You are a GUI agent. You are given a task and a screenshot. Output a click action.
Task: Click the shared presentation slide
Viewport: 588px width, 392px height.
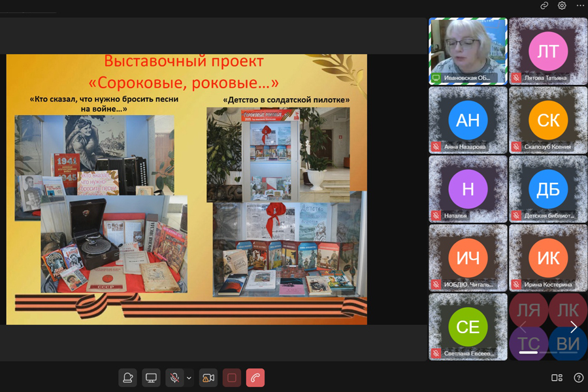click(186, 189)
